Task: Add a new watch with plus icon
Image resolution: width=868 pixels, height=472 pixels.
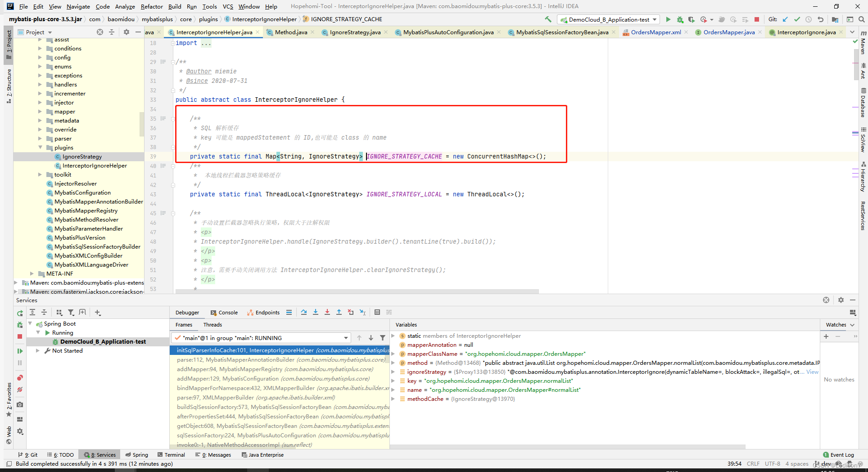Action: coord(826,336)
